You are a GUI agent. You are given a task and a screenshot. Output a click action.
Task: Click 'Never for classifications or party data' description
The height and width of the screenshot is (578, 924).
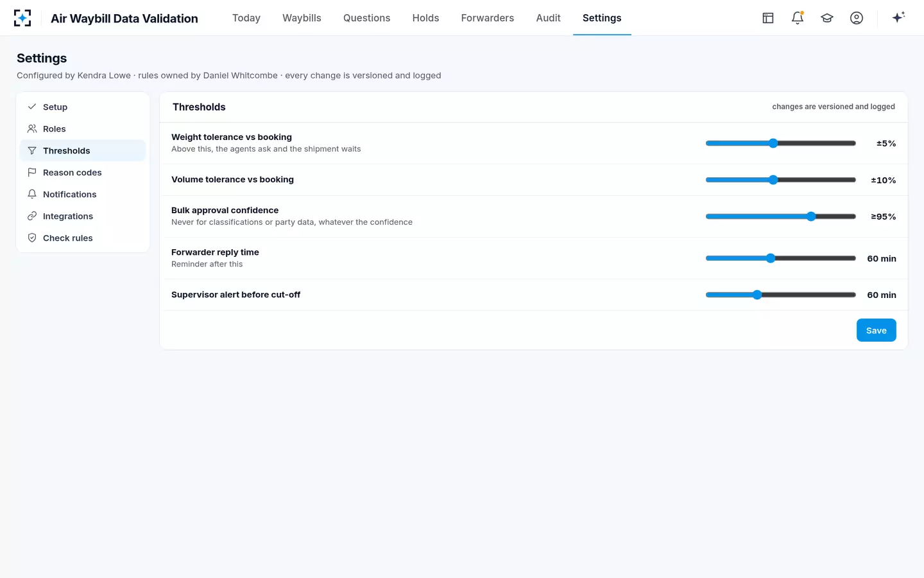pyautogui.click(x=292, y=222)
